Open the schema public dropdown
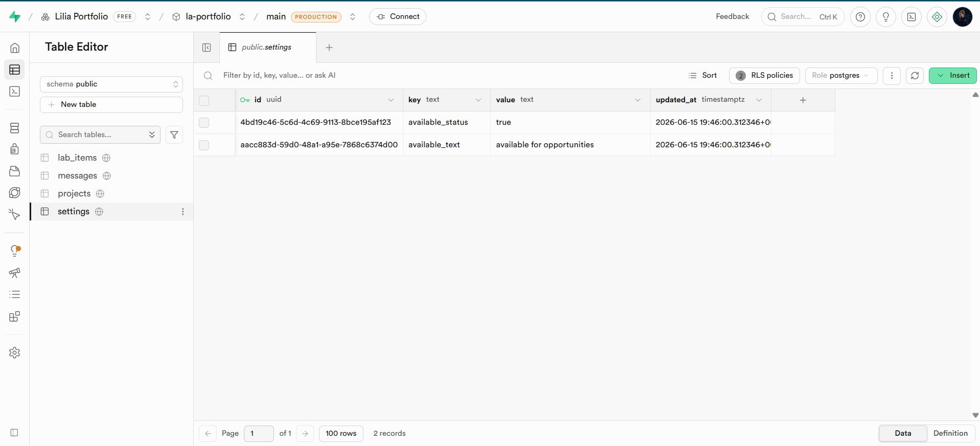 click(x=111, y=84)
